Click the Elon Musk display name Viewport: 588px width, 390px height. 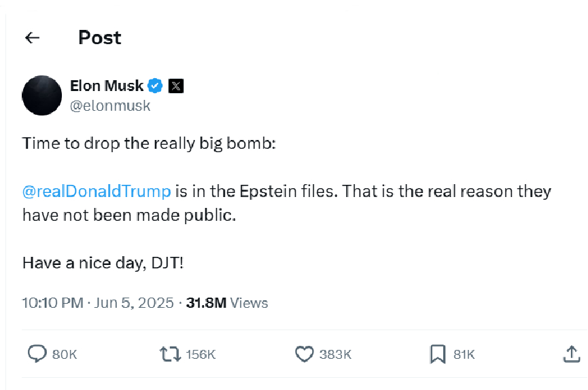(x=107, y=86)
